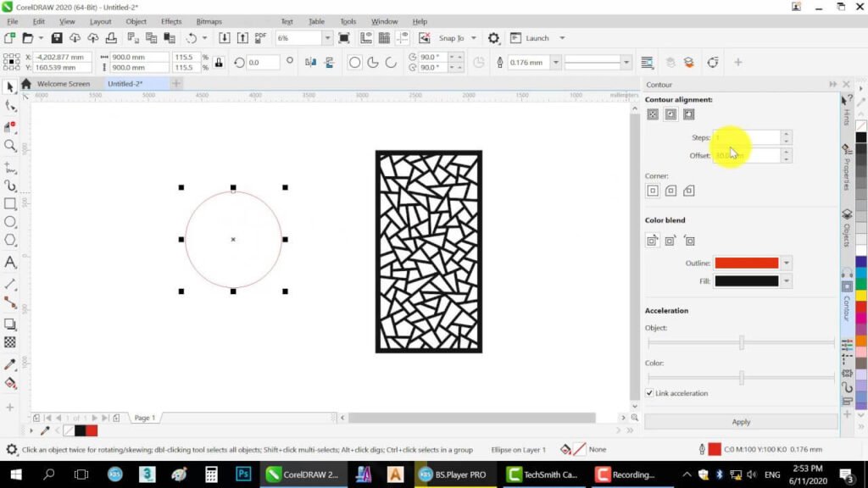The width and height of the screenshot is (868, 488).
Task: Click the Publish to PDF icon
Action: [x=261, y=38]
